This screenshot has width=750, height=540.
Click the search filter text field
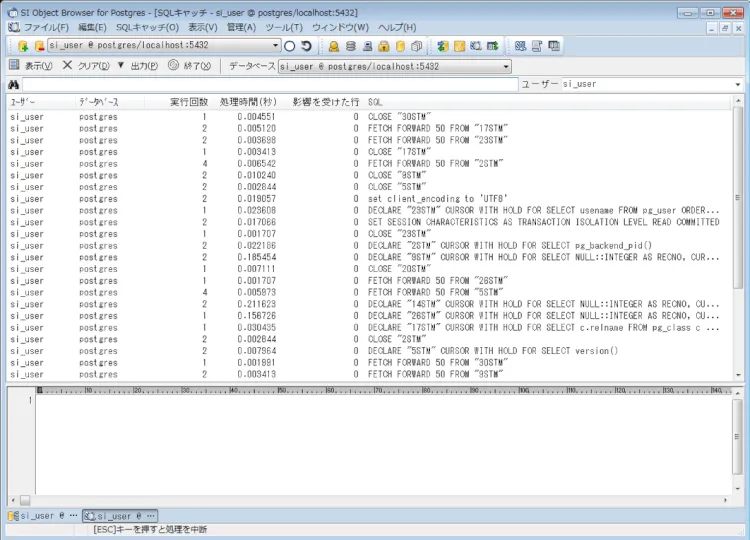[x=270, y=85]
